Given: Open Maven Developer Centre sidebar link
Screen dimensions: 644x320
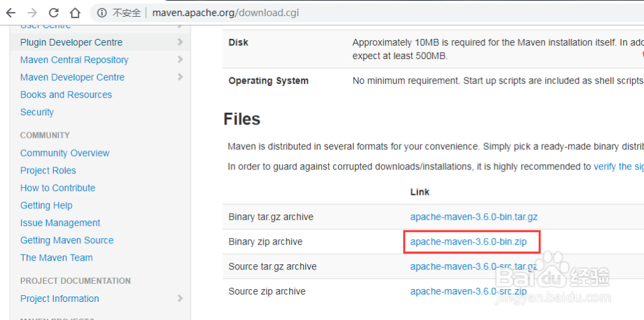Looking at the screenshot, I should click(x=73, y=77).
